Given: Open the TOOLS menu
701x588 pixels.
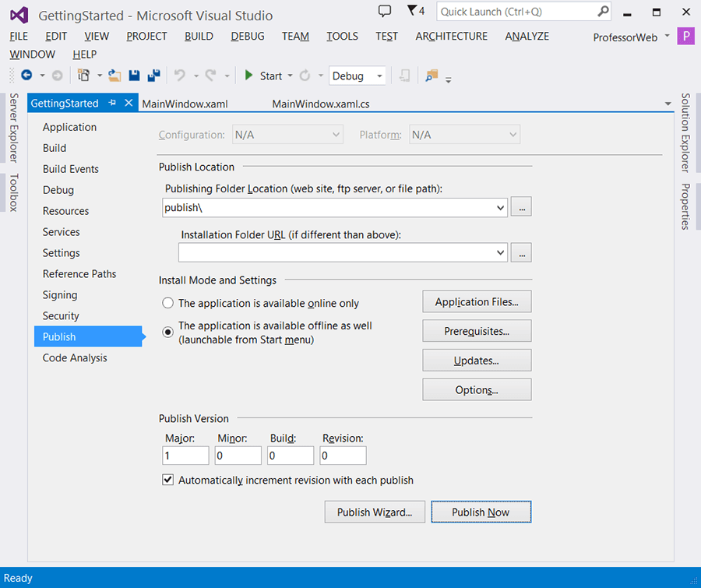Looking at the screenshot, I should point(342,37).
